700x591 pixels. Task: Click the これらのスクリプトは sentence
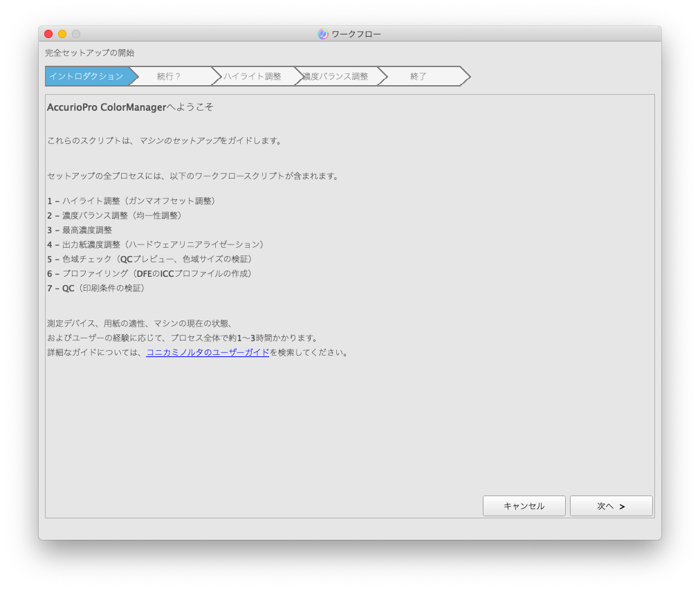(x=165, y=140)
